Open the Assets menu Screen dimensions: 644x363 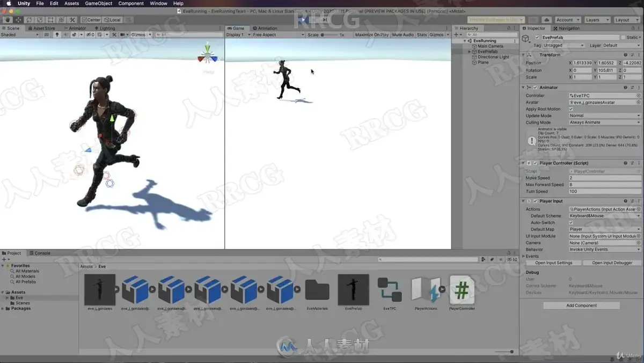point(71,3)
